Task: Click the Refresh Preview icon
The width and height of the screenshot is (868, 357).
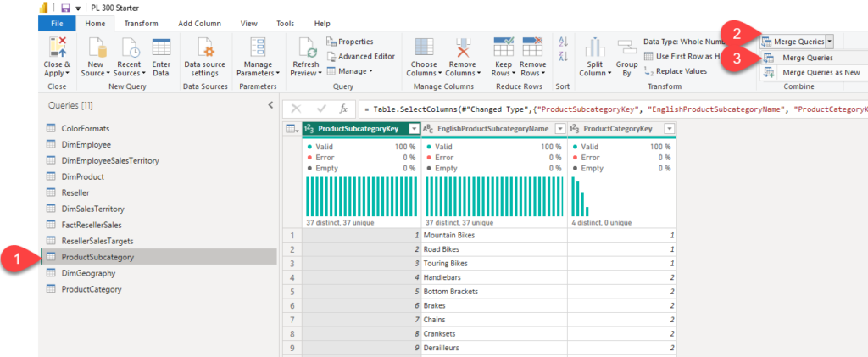Action: coord(305,47)
